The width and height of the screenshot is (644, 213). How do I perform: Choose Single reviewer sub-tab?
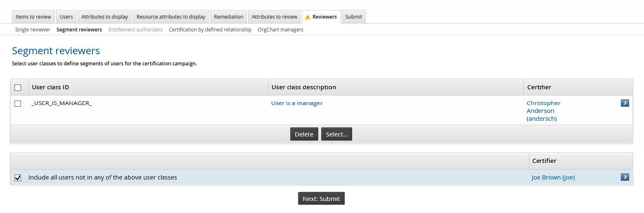point(33,30)
